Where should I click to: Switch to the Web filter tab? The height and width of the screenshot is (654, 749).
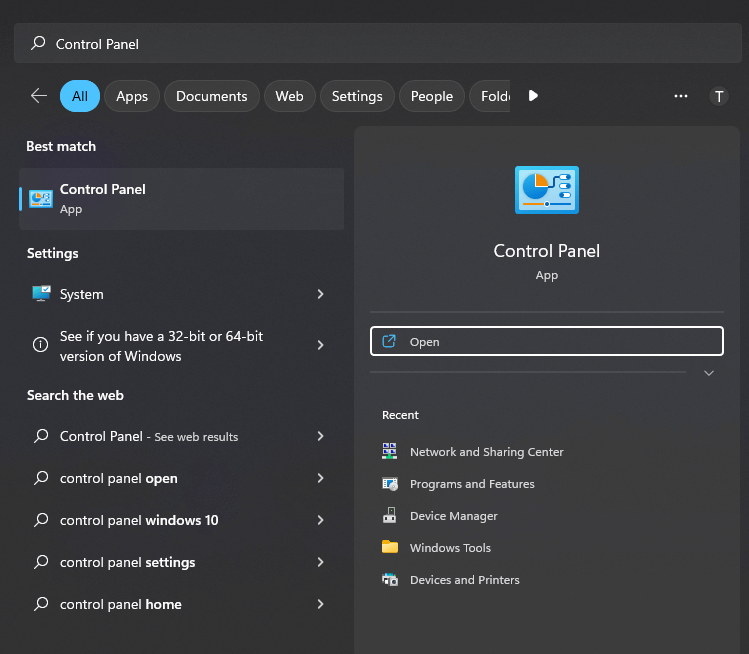289,96
